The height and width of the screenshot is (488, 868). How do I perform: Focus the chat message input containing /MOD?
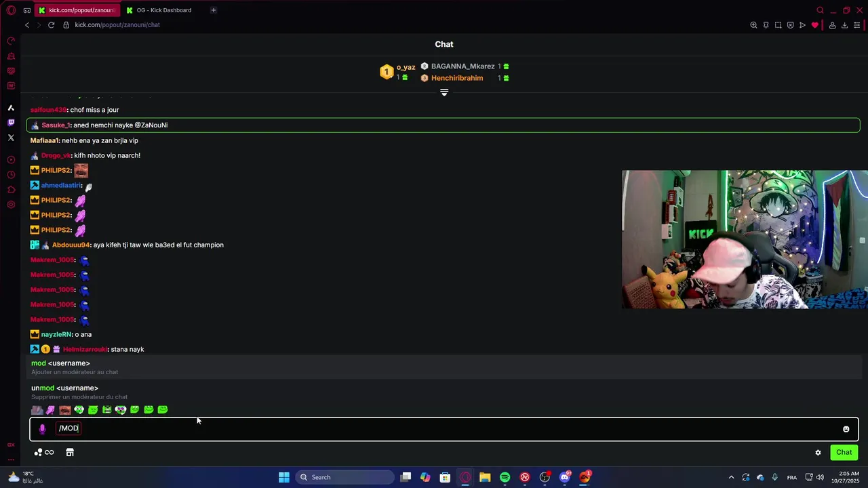(444, 429)
